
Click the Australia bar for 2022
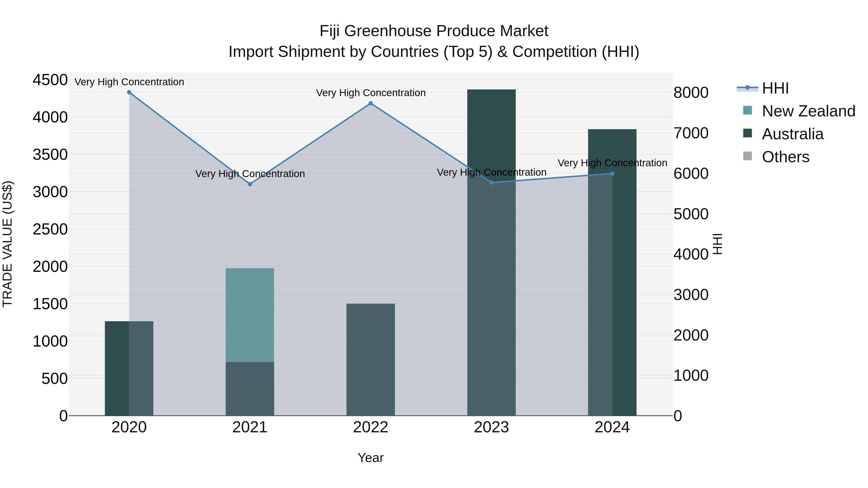(371, 360)
